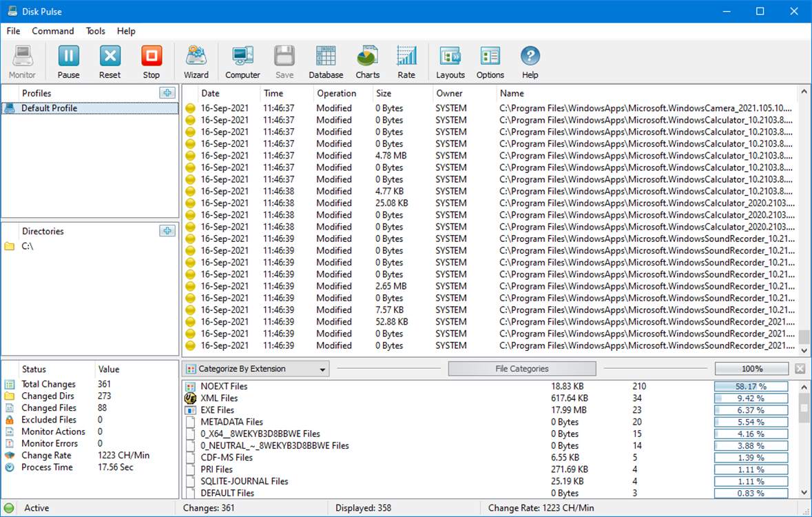Open the Tools menu
This screenshot has height=517, width=812.
[x=95, y=31]
